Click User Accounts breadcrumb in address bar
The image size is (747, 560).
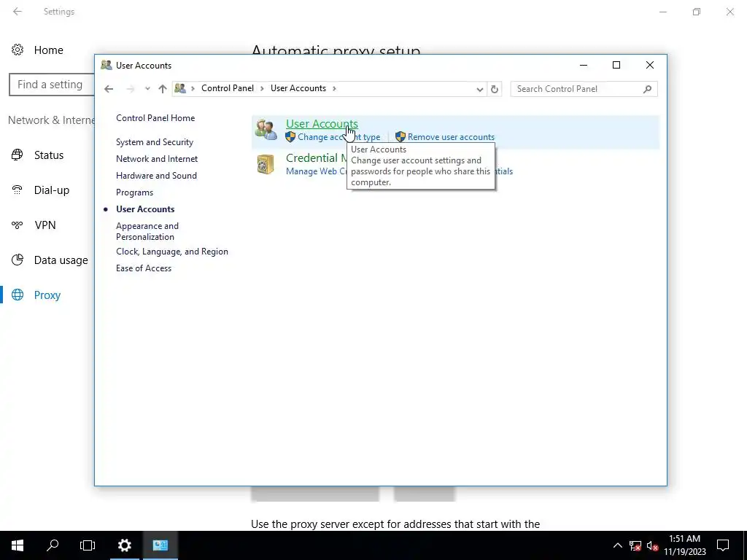tap(298, 88)
